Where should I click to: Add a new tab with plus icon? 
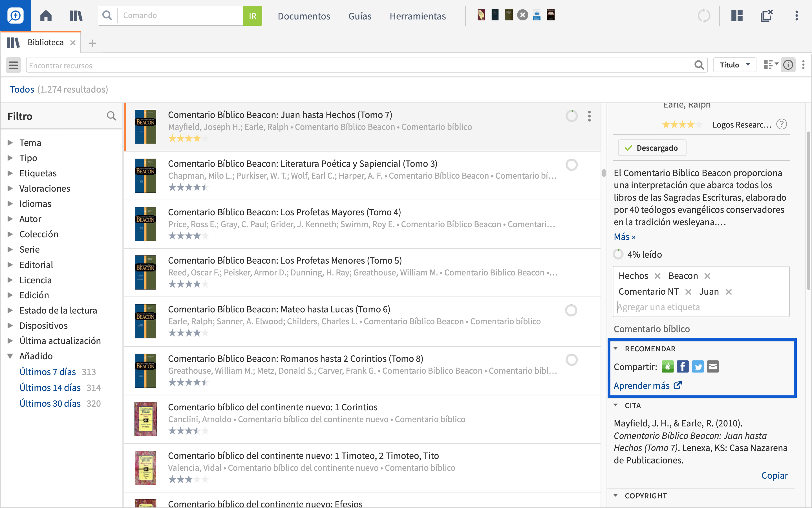coord(92,43)
